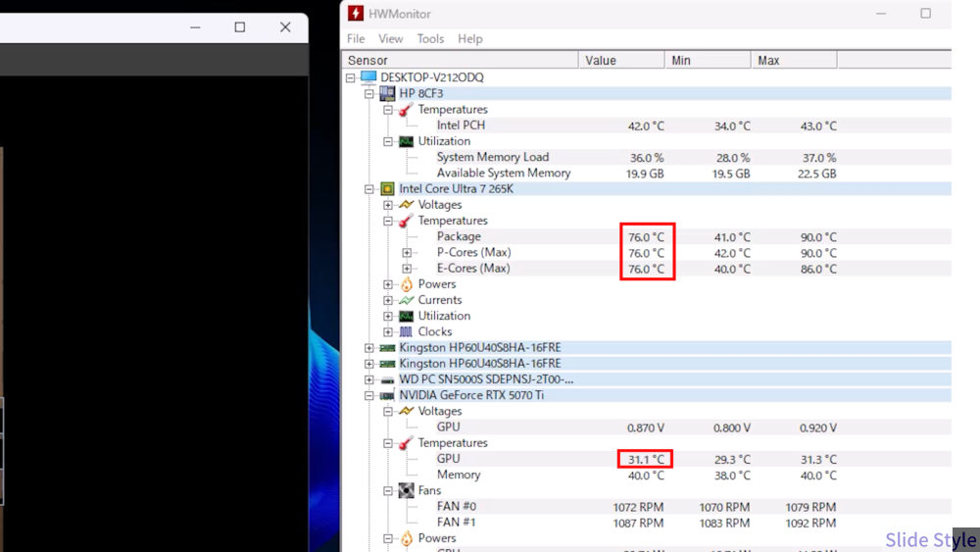Image resolution: width=980 pixels, height=552 pixels.
Task: Close the left background window
Action: click(x=285, y=26)
